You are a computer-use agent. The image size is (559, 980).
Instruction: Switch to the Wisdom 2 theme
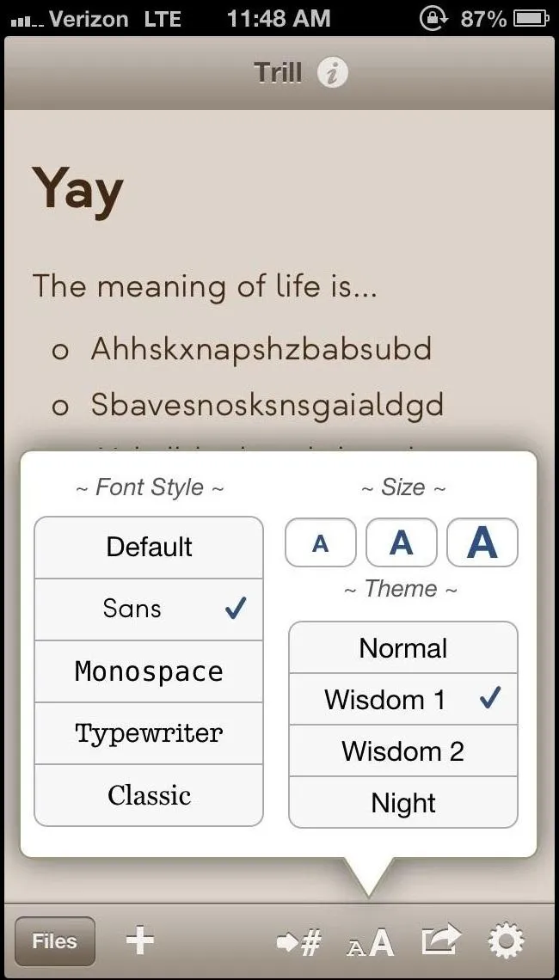[403, 750]
